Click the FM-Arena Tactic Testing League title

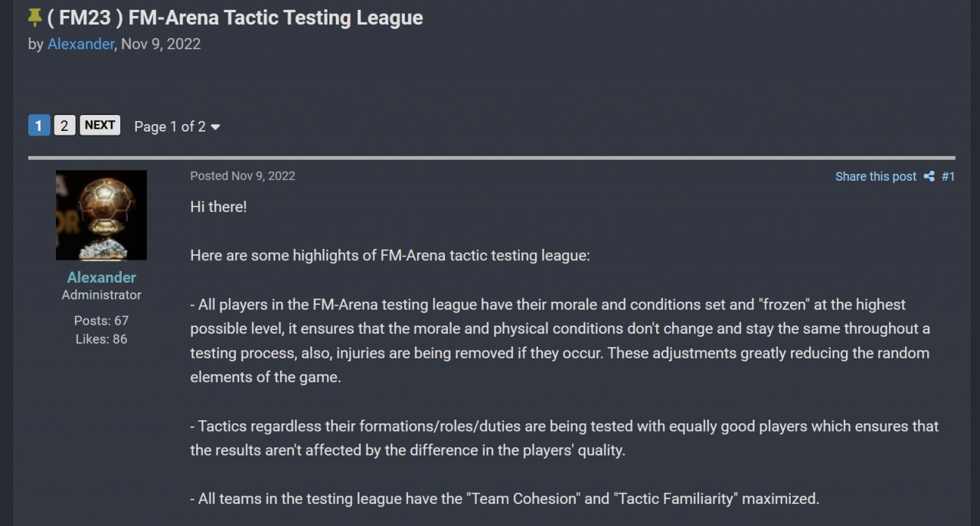(236, 18)
